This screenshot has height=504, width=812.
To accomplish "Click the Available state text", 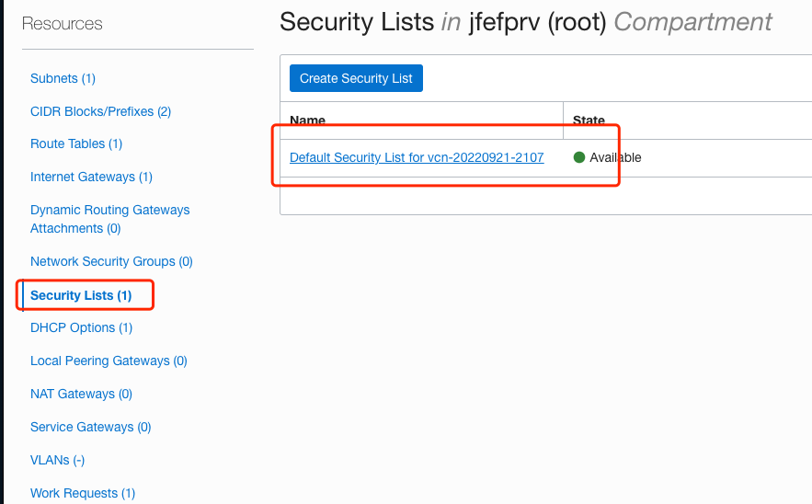I will click(615, 157).
